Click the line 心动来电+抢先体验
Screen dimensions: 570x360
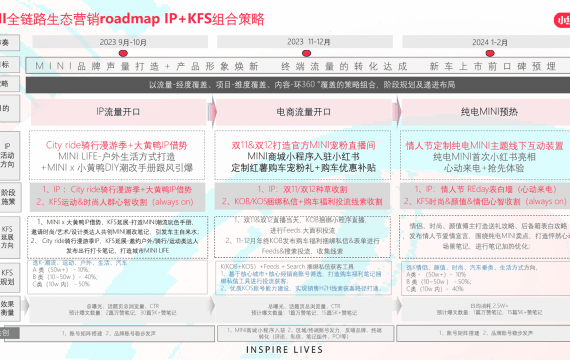(x=485, y=168)
